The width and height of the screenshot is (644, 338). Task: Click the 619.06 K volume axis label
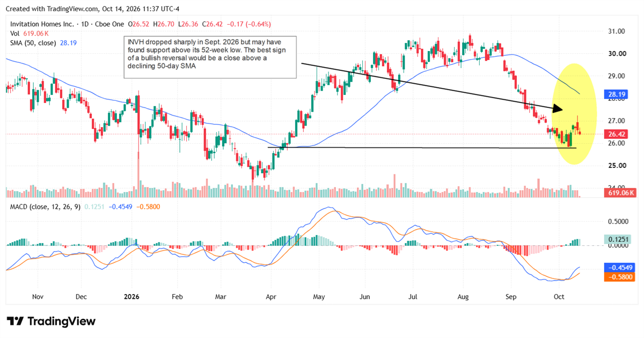pyautogui.click(x=620, y=193)
